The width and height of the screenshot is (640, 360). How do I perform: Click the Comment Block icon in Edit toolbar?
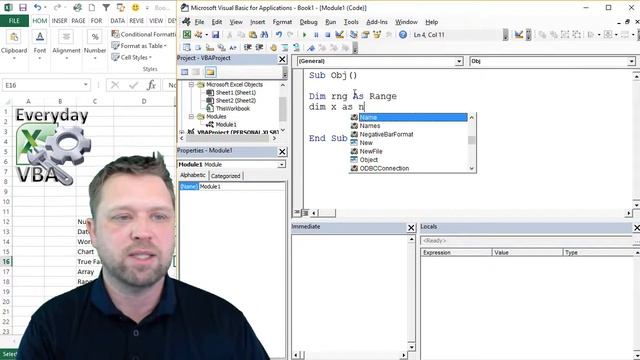click(284, 48)
